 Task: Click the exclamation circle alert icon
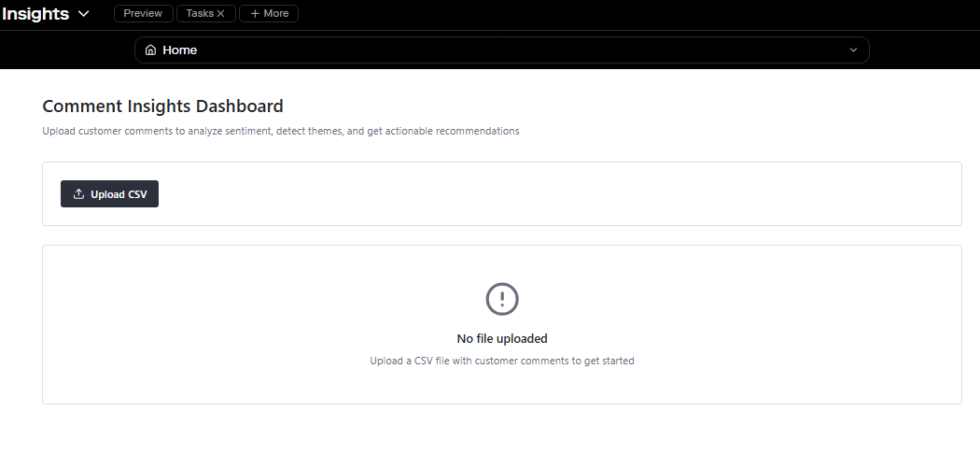pos(502,299)
